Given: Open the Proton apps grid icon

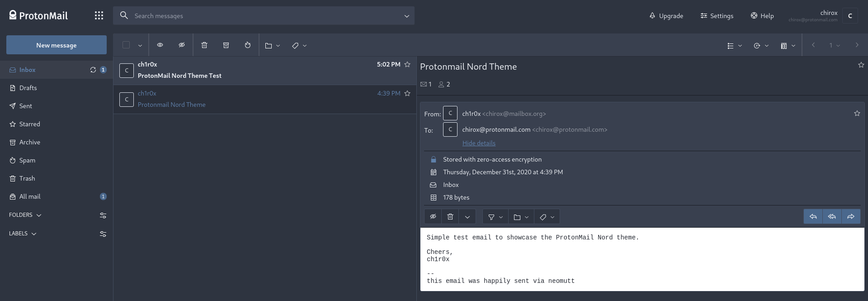Looking at the screenshot, I should point(99,16).
